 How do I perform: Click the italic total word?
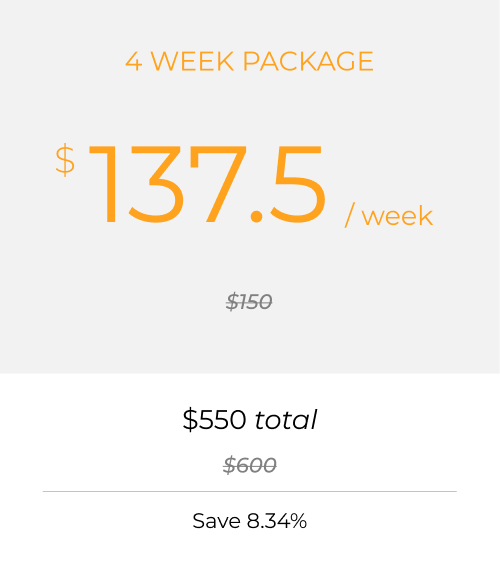[x=286, y=419]
